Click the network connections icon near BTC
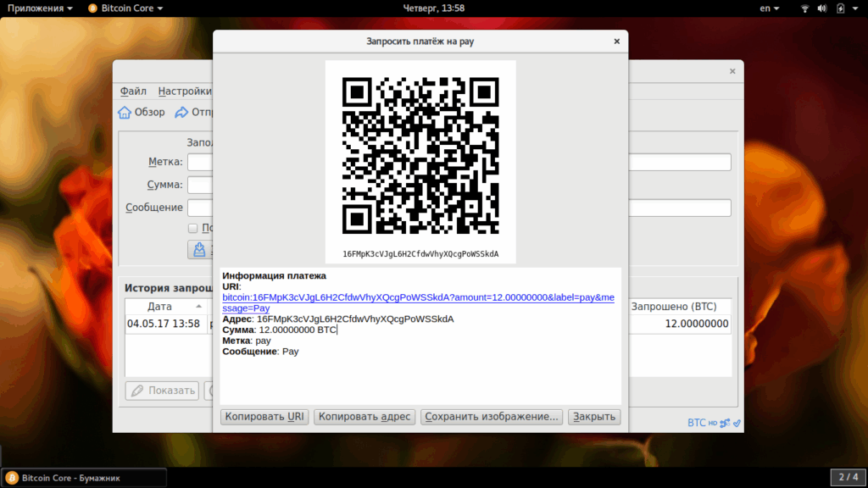 click(725, 424)
